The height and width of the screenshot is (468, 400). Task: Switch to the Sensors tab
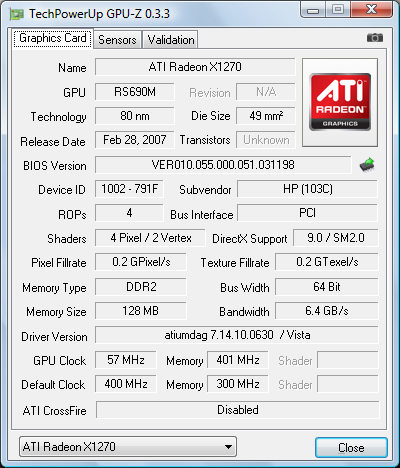117,40
